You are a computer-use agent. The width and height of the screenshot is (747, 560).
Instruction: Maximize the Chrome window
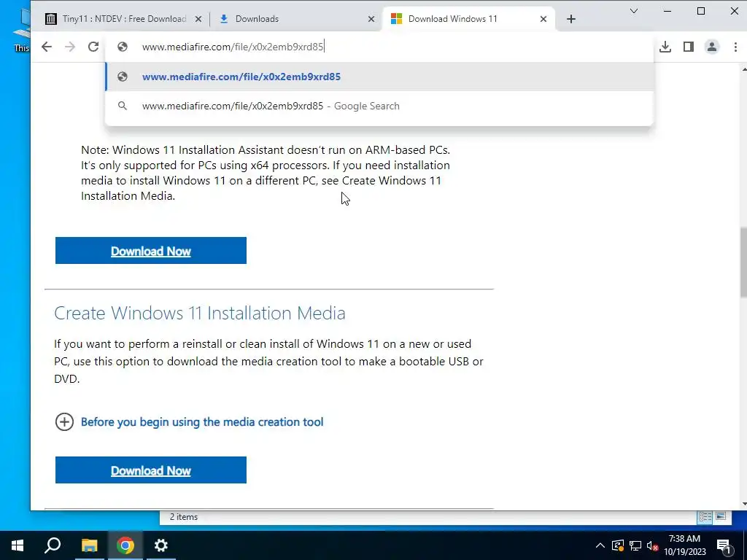[701, 11]
